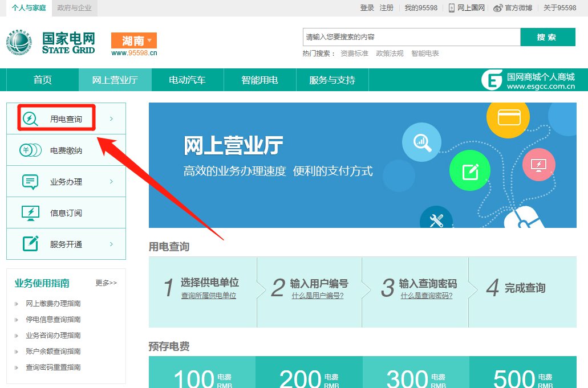The width and height of the screenshot is (588, 388).
Task: Open the 电动汽车 navigation menu item
Action: pyautogui.click(x=187, y=80)
